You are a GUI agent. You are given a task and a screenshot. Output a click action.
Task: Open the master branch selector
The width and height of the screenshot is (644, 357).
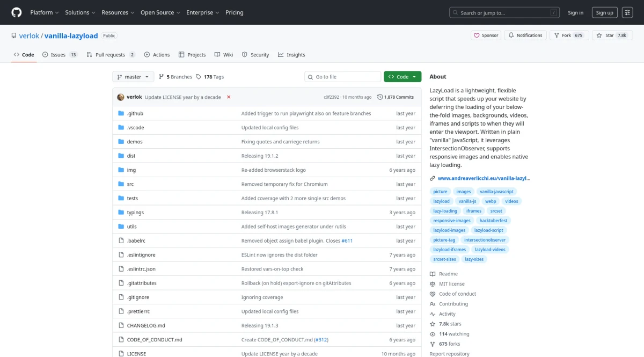(133, 76)
